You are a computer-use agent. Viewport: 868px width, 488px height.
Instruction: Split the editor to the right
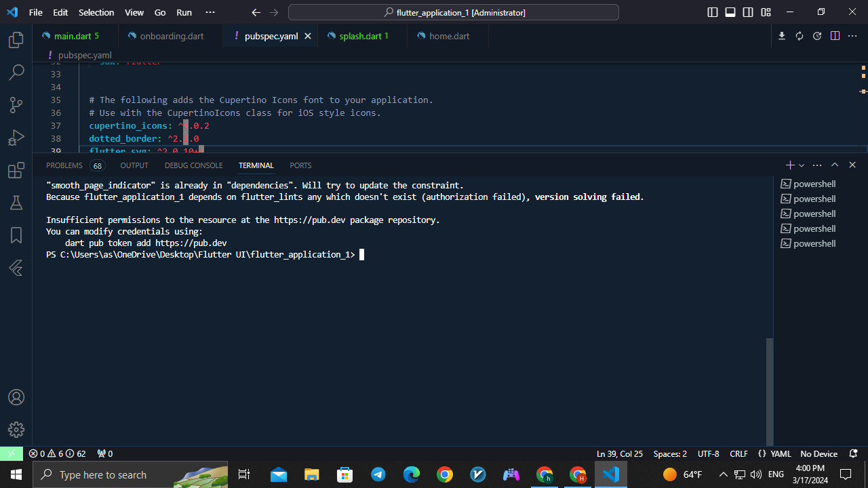[x=835, y=36]
